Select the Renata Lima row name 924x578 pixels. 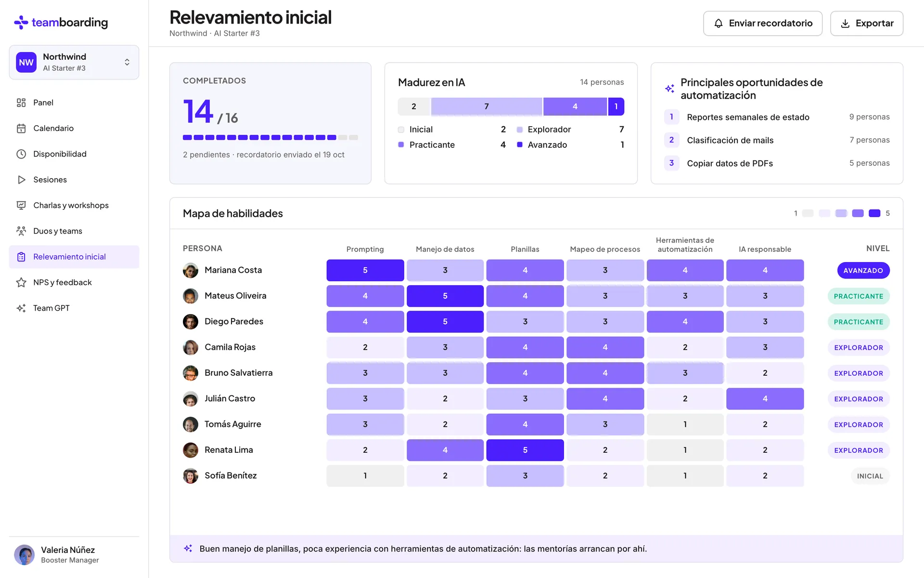pyautogui.click(x=229, y=450)
